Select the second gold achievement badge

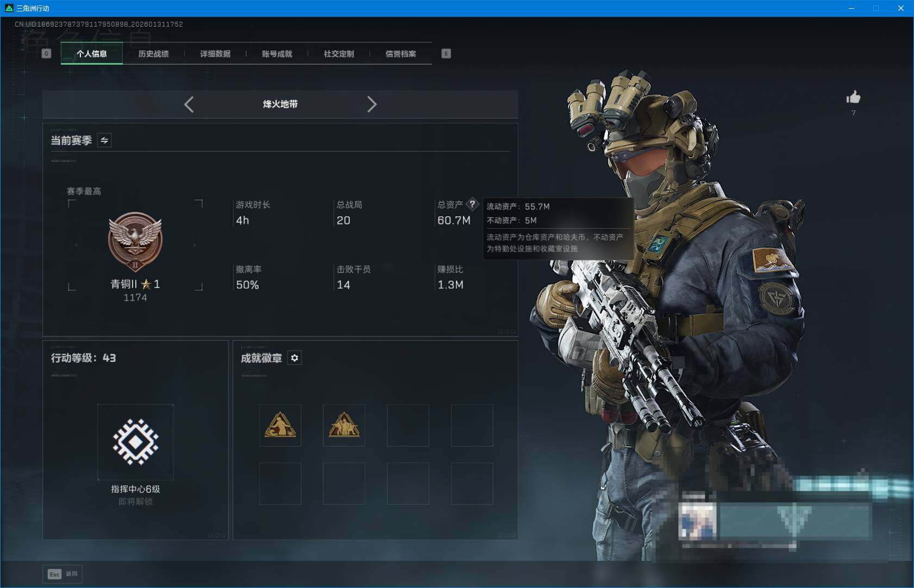(343, 426)
